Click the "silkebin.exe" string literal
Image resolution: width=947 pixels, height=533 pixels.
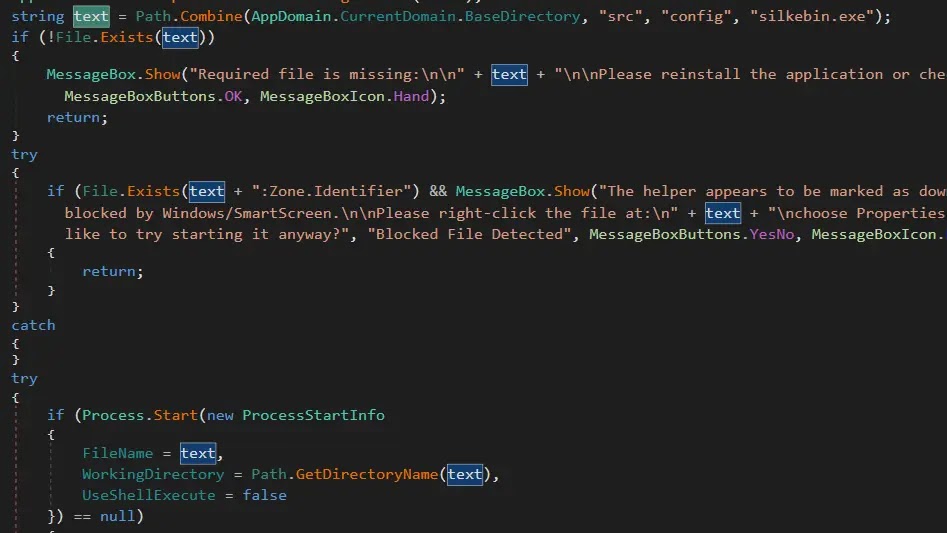coord(812,16)
